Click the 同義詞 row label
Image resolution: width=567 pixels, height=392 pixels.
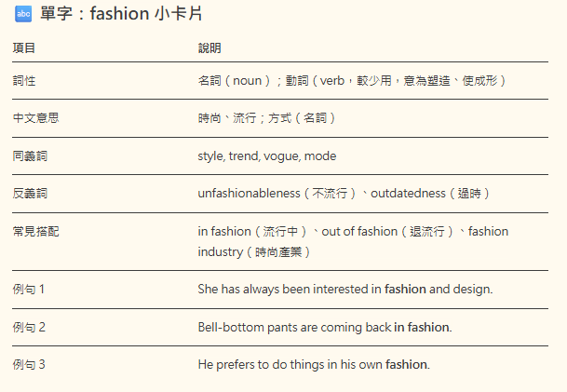(x=30, y=155)
